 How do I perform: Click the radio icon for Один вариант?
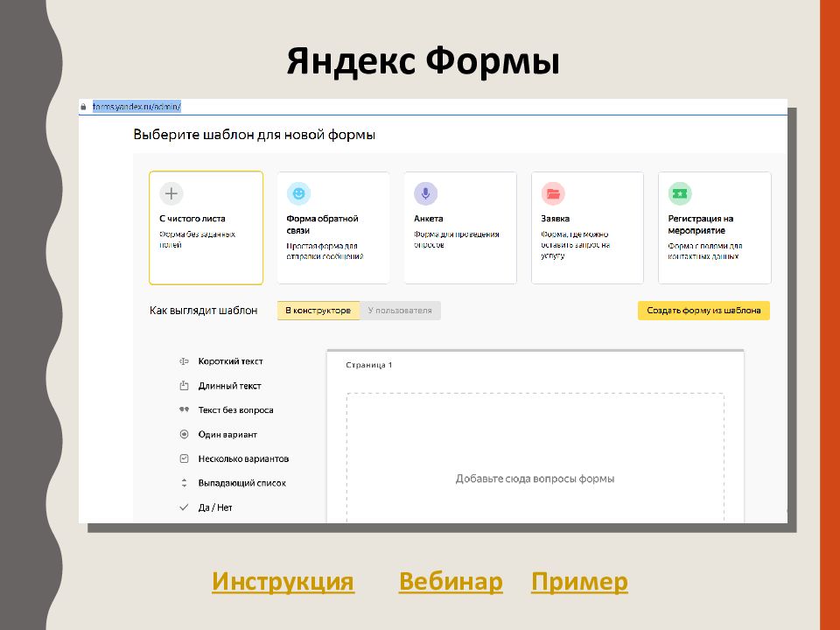tap(184, 435)
